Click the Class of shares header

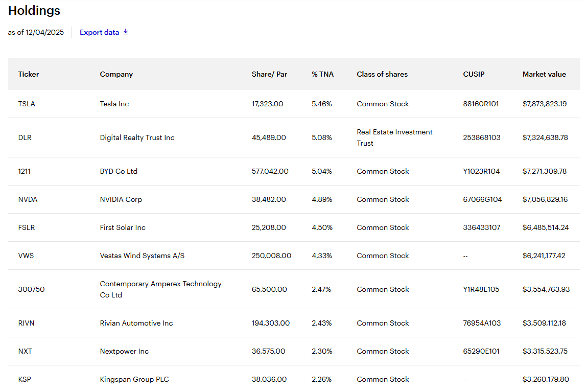382,74
